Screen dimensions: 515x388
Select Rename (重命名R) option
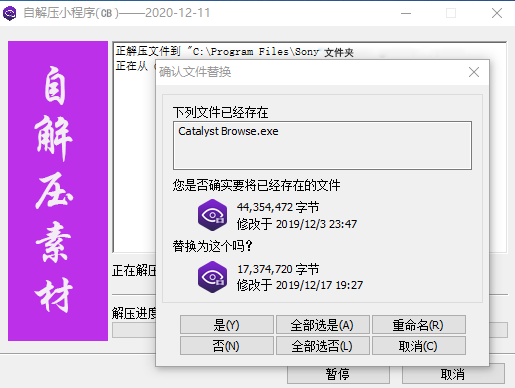(x=418, y=325)
